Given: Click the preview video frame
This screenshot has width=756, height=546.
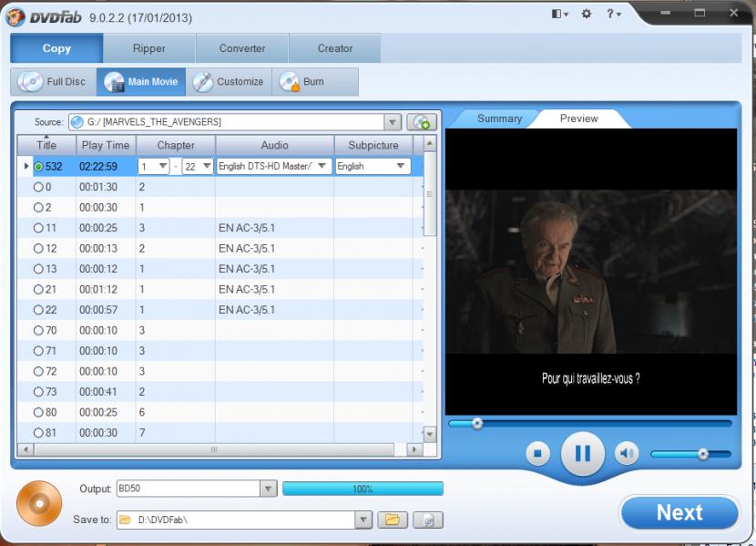Looking at the screenshot, I should (591, 272).
